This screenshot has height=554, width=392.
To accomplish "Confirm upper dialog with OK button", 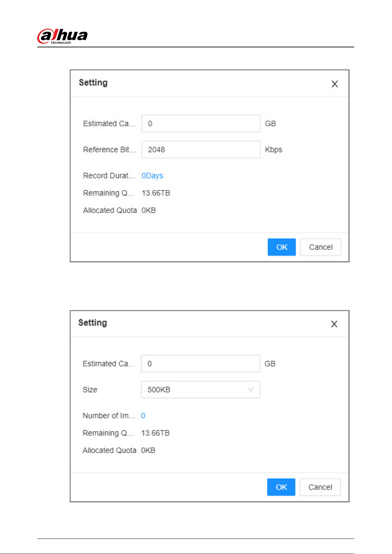I will coord(282,247).
